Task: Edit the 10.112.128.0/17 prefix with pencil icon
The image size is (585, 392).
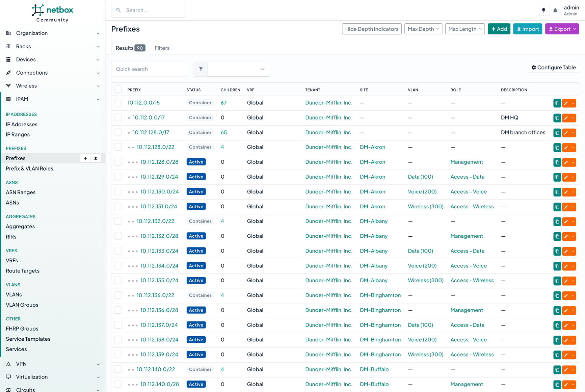Action: [566, 133]
